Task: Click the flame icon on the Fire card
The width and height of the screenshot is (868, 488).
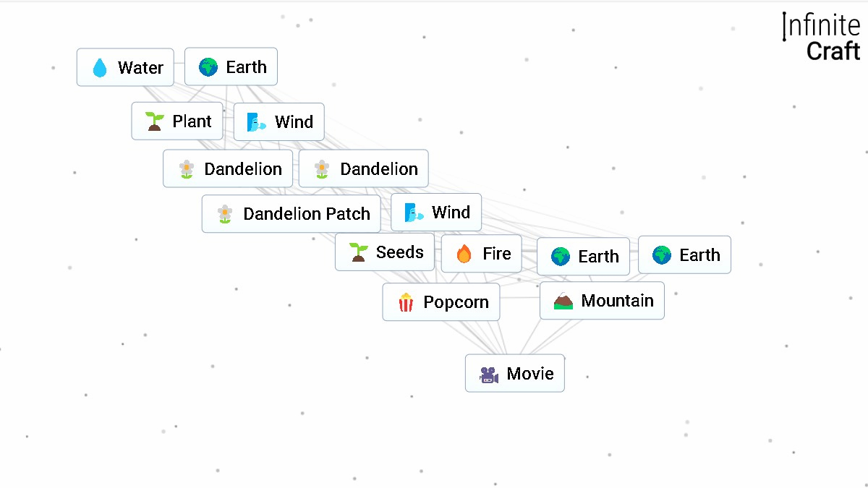Action: click(464, 253)
